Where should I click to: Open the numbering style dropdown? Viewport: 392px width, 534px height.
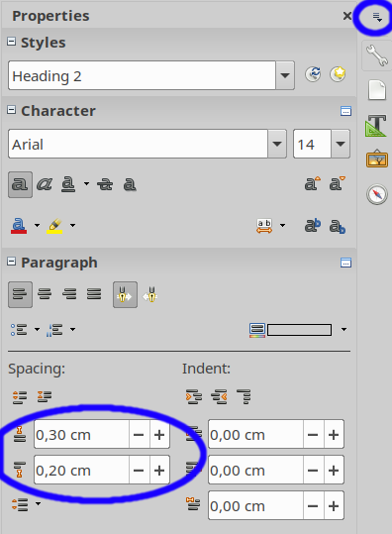73,329
